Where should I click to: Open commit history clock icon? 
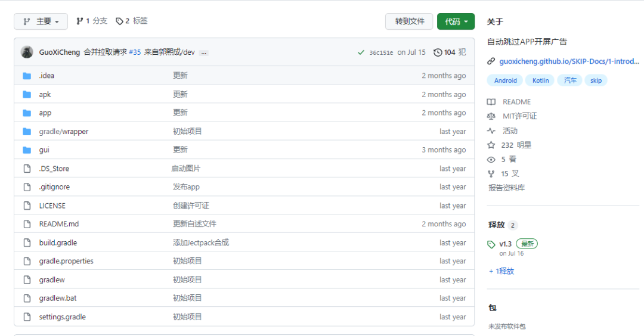click(438, 52)
